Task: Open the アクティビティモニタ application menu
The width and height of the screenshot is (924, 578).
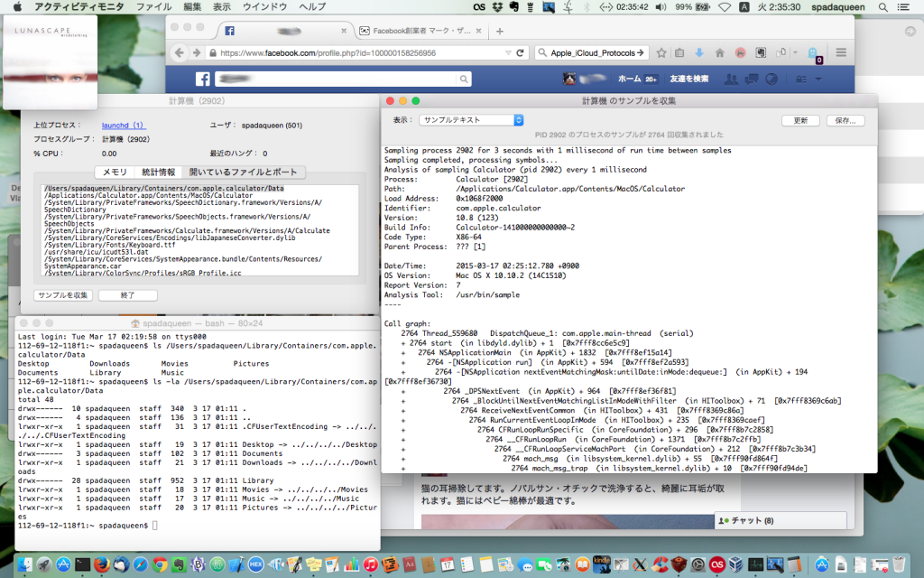Action: pyautogui.click(x=79, y=7)
